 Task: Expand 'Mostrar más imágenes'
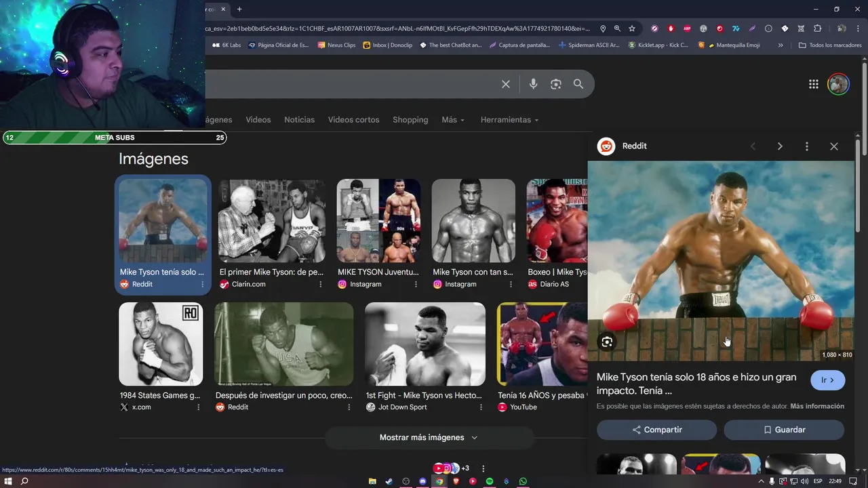[429, 438]
